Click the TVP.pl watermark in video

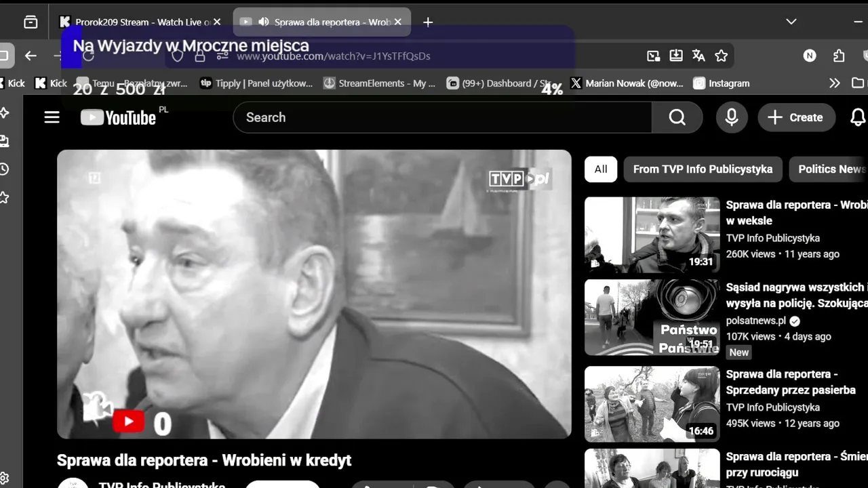pyautogui.click(x=519, y=180)
